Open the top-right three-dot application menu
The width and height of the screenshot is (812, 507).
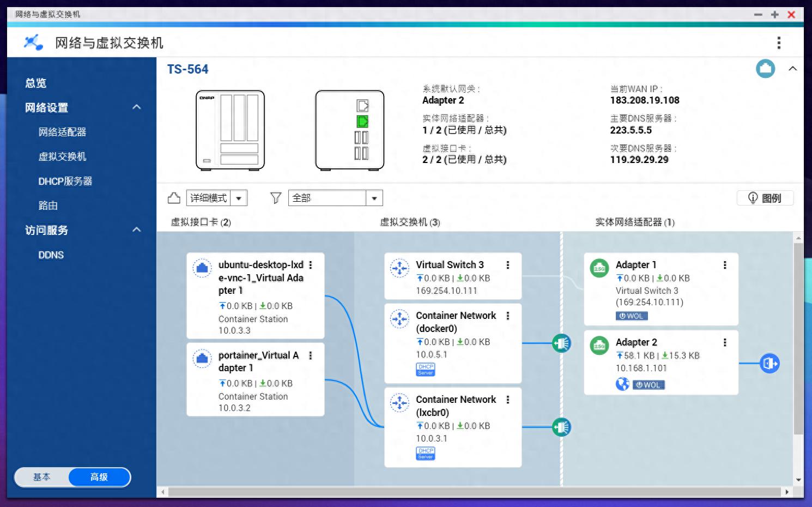click(779, 42)
